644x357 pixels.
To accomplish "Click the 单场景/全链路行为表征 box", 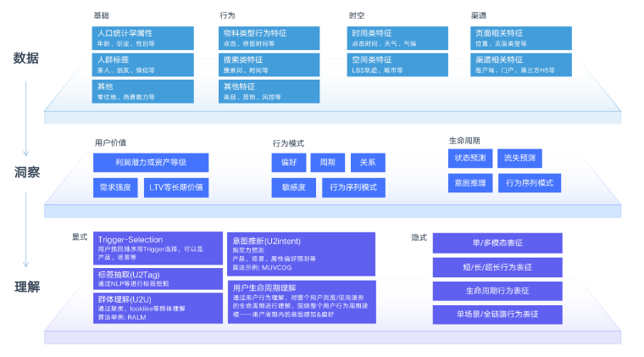I will click(x=497, y=315).
